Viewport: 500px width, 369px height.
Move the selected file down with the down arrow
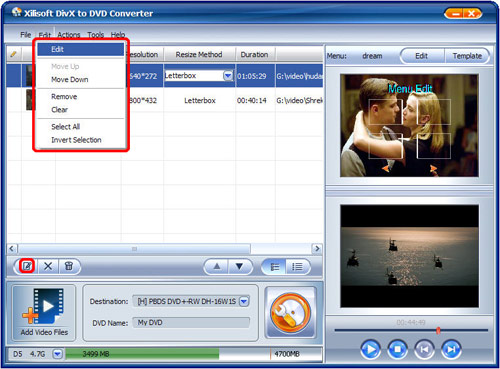[239, 266]
